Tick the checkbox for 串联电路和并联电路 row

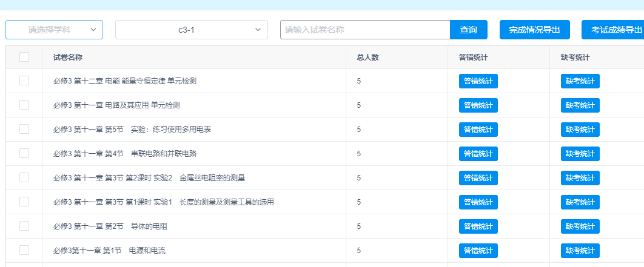24,153
